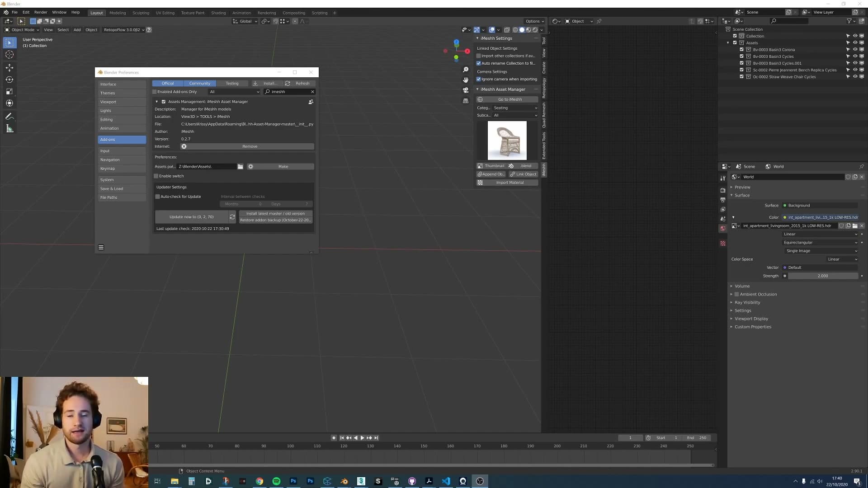Adjust the world Strength 2.000 slider
The height and width of the screenshot is (488, 868).
[x=823, y=276]
